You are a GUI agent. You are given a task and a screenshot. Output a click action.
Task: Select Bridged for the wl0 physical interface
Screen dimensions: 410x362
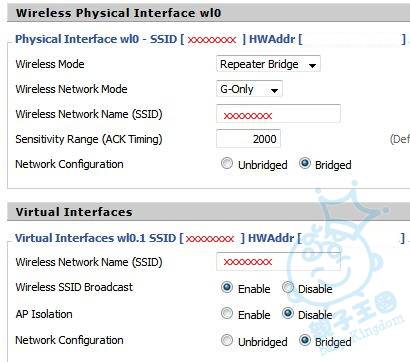click(305, 163)
